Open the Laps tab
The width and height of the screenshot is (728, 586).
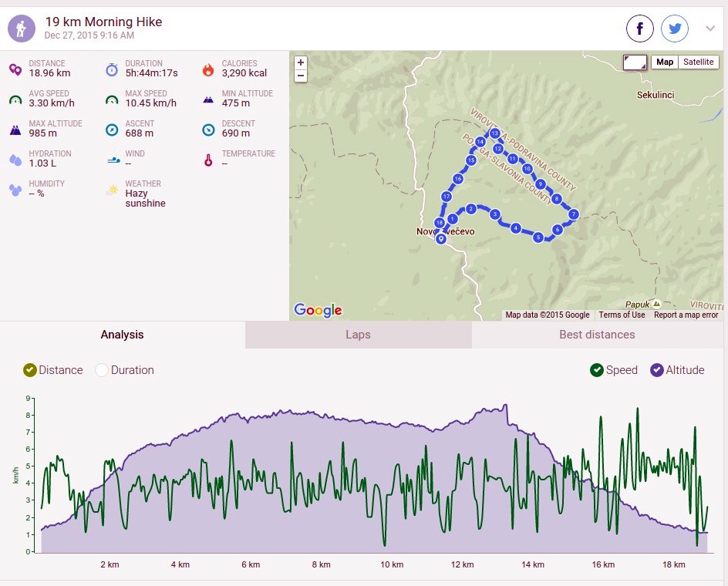(x=358, y=335)
